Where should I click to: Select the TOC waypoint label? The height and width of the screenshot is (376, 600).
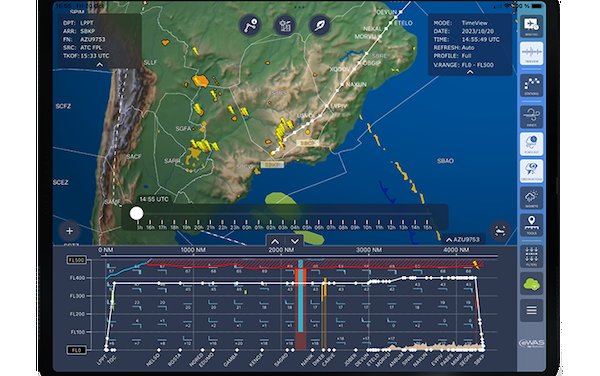tap(113, 360)
